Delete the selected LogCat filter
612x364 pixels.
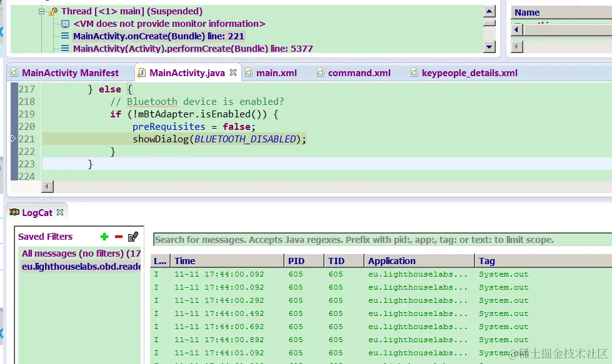click(x=119, y=237)
